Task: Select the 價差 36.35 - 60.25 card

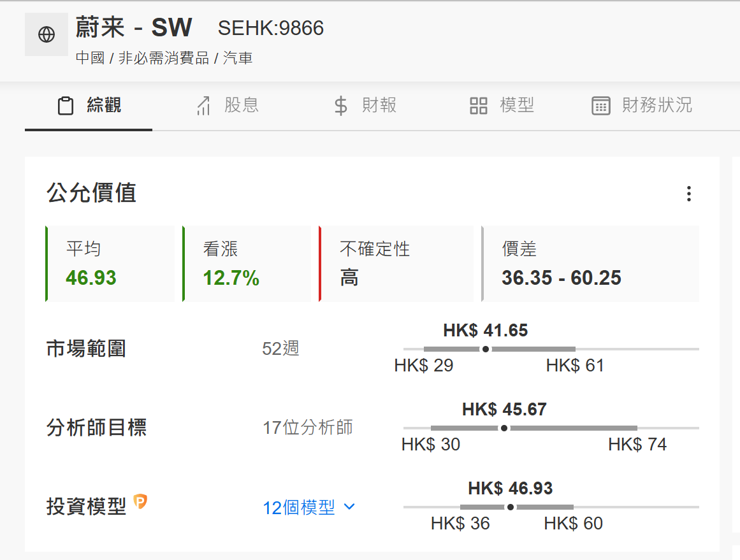Action: click(590, 264)
